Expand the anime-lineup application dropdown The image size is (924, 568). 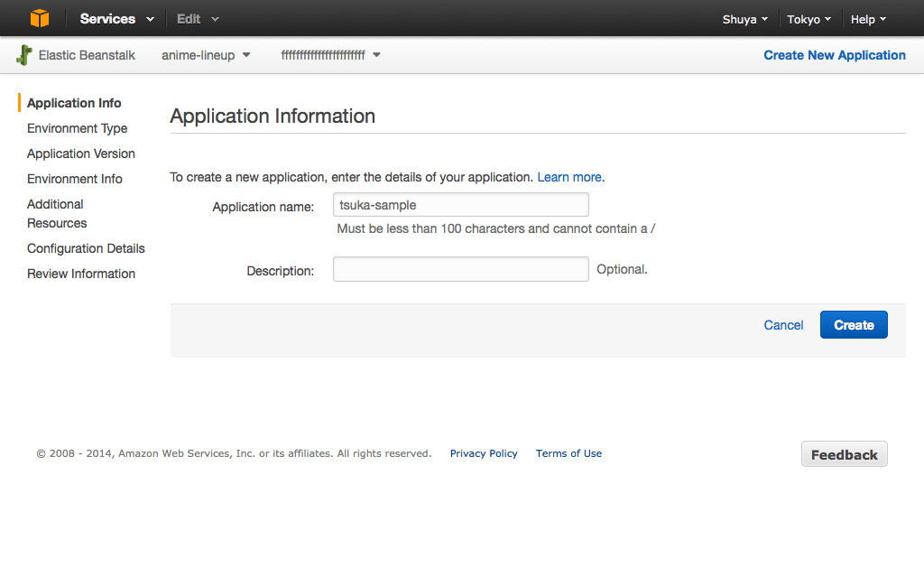pyautogui.click(x=206, y=55)
